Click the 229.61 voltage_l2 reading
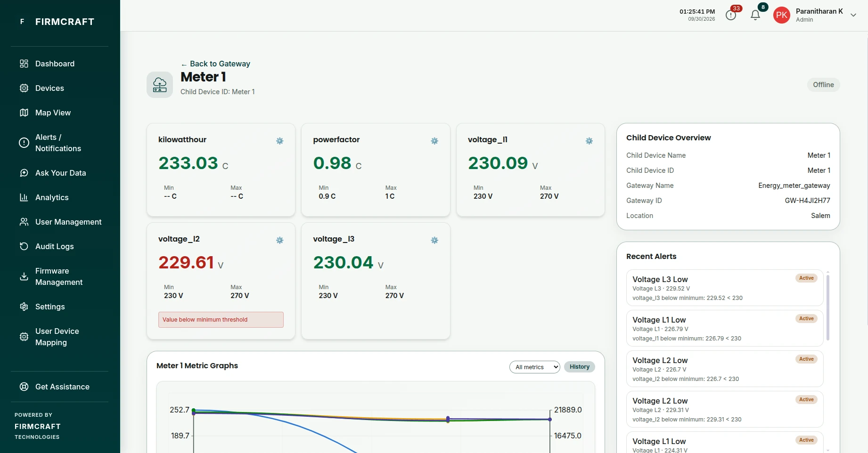Viewport: 868px width, 453px height. [186, 262]
